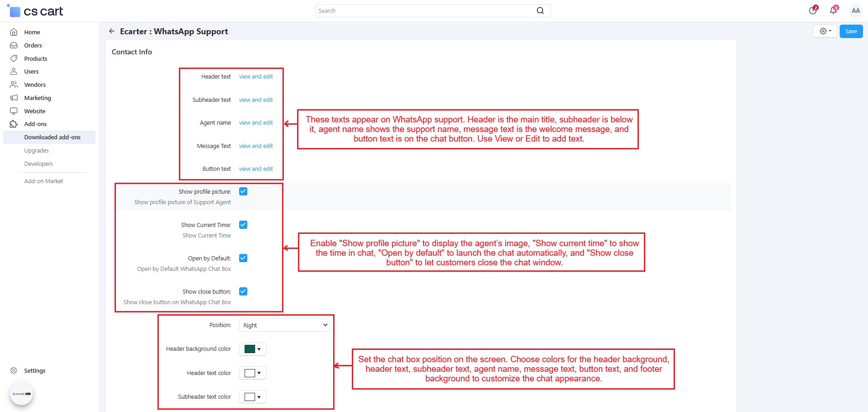The height and width of the screenshot is (412, 868).
Task: Go to Add-on Market menu item
Action: pos(43,181)
